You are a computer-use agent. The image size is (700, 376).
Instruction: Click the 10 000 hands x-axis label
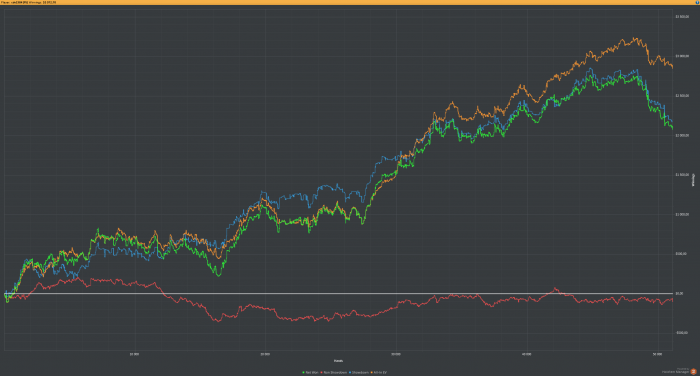click(134, 355)
